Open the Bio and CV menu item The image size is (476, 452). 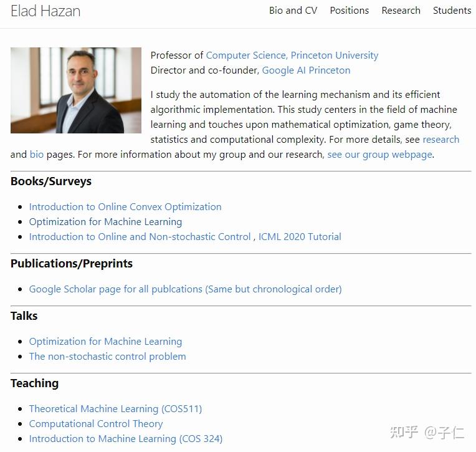[293, 11]
